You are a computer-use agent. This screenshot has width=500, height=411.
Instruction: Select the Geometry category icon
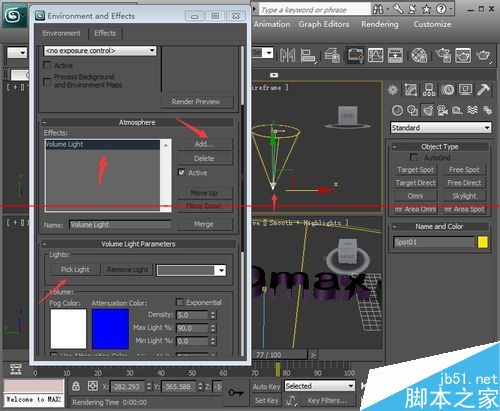click(397, 110)
